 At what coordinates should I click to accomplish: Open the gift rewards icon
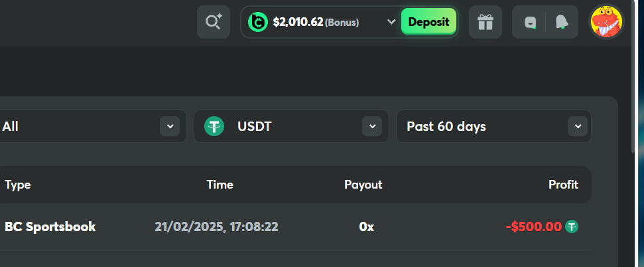coord(485,22)
